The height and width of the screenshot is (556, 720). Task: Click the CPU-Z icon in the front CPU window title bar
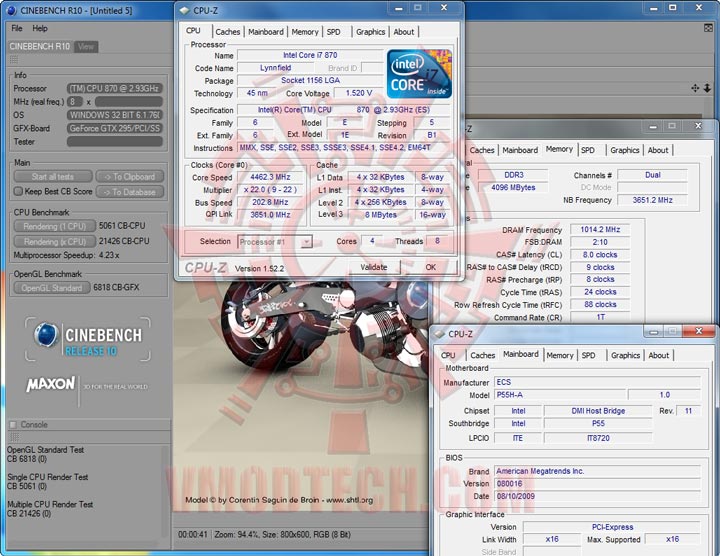tap(184, 10)
